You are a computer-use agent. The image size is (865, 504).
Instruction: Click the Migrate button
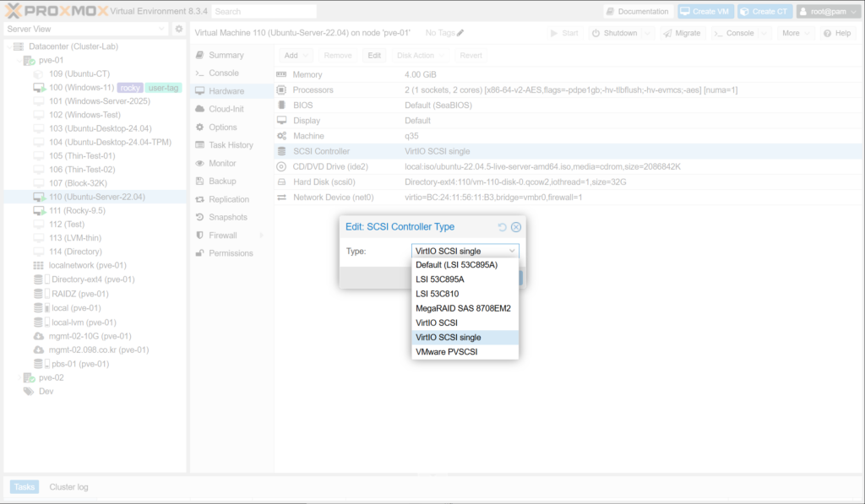pyautogui.click(x=682, y=33)
